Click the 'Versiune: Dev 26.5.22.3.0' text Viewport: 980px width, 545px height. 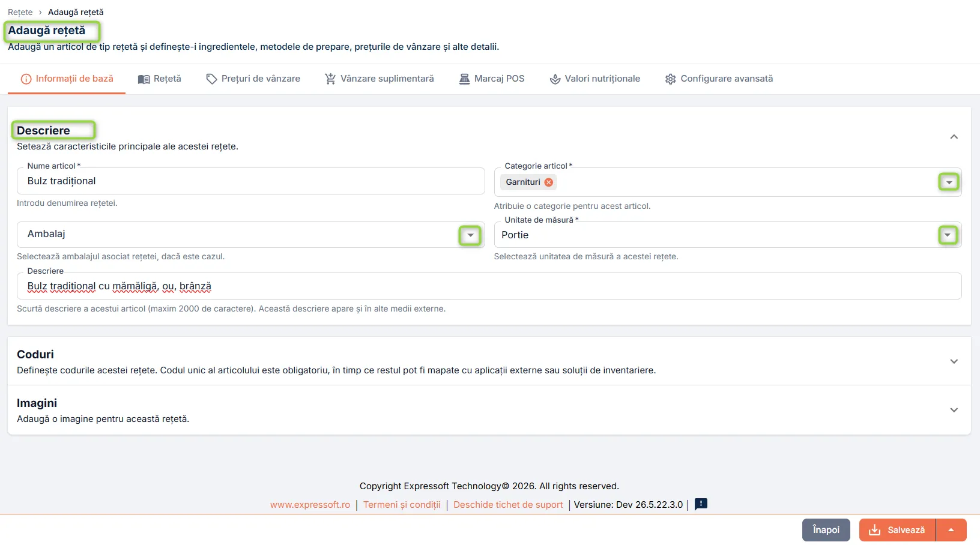click(628, 505)
